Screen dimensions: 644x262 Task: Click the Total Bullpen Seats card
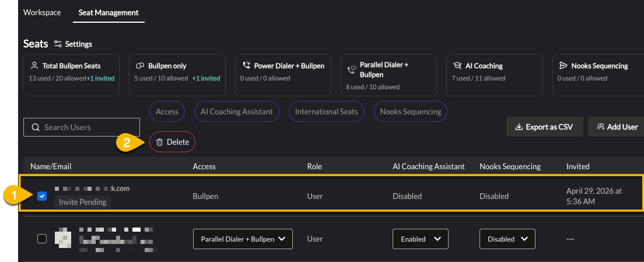[72, 75]
